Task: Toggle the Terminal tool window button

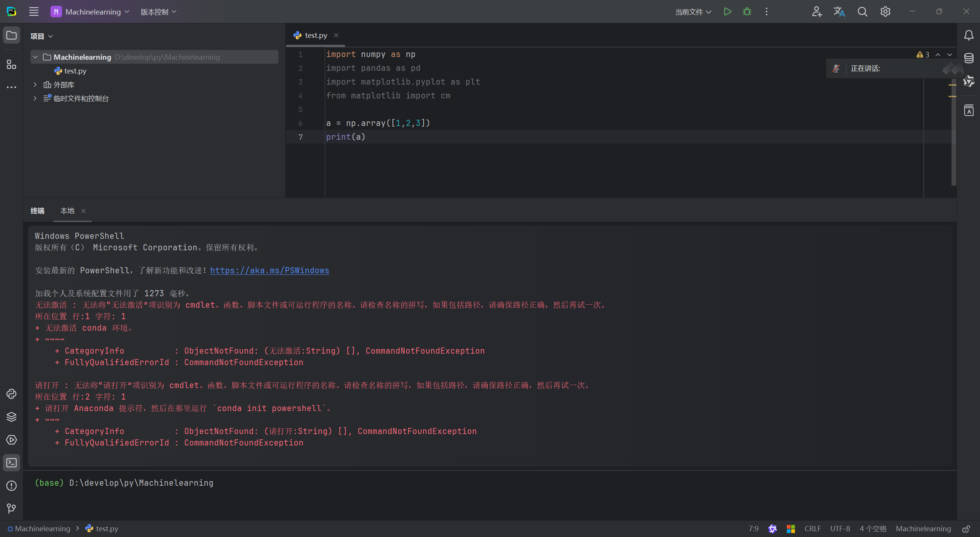Action: (11, 463)
